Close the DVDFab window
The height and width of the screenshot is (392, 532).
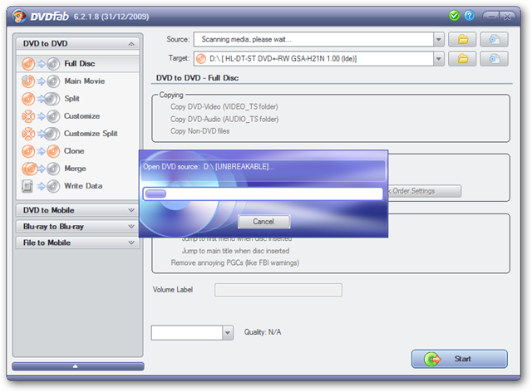[507, 16]
